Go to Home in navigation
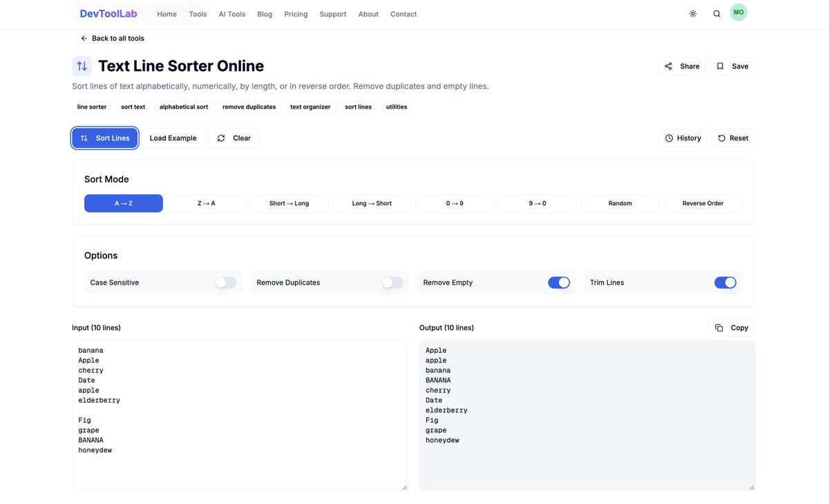 tap(166, 14)
